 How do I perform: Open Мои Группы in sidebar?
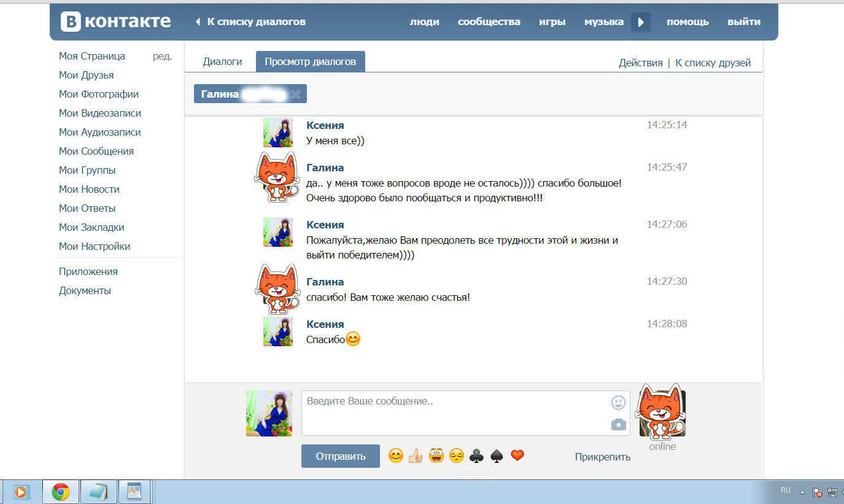87,170
